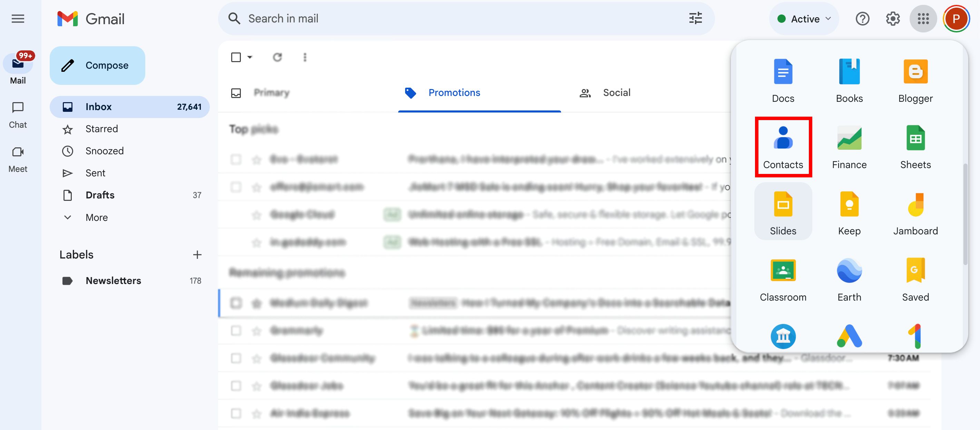Switch to Chat in side rail
Viewport: 980px width, 430px height.
(x=18, y=115)
